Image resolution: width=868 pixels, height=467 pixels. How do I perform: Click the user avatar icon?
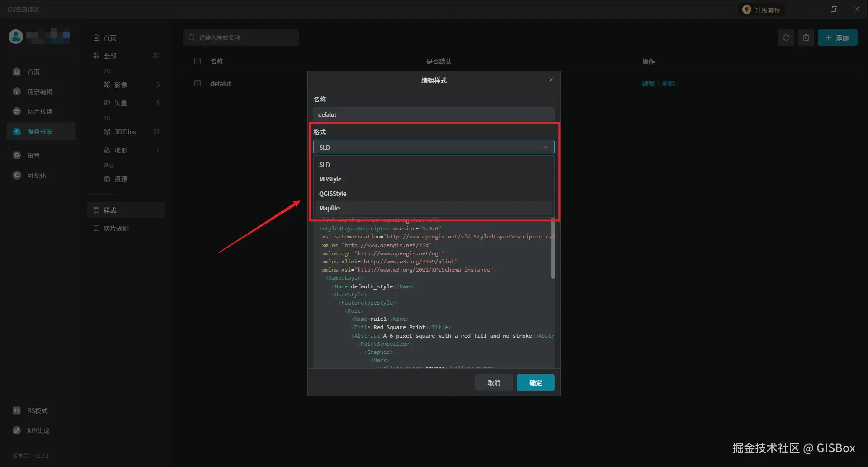pos(16,37)
